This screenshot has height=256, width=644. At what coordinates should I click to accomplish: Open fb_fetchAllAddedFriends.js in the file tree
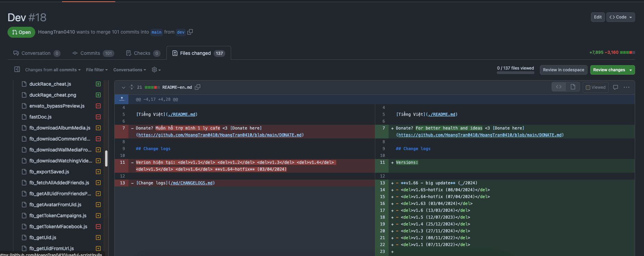pos(59,183)
